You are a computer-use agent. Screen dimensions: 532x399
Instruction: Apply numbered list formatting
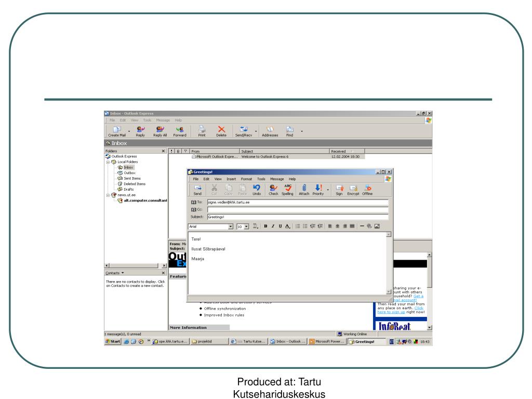298,227
